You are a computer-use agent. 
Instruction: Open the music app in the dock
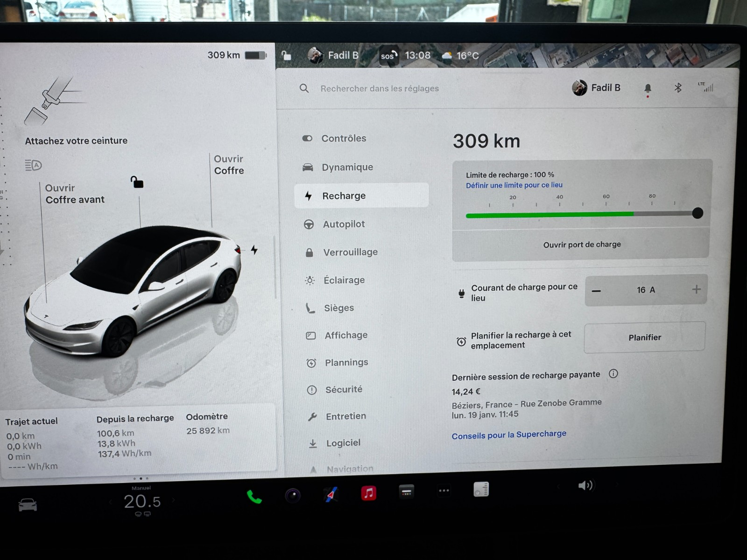368,493
